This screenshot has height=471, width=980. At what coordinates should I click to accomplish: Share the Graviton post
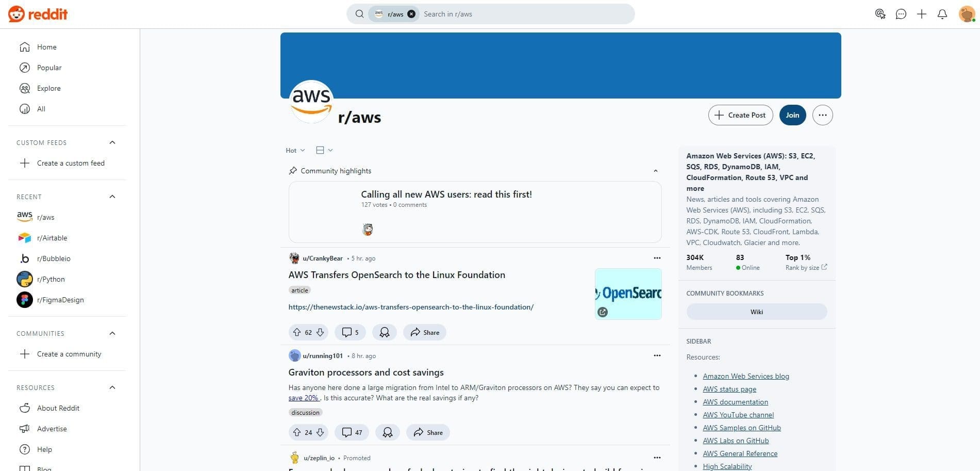[428, 432]
